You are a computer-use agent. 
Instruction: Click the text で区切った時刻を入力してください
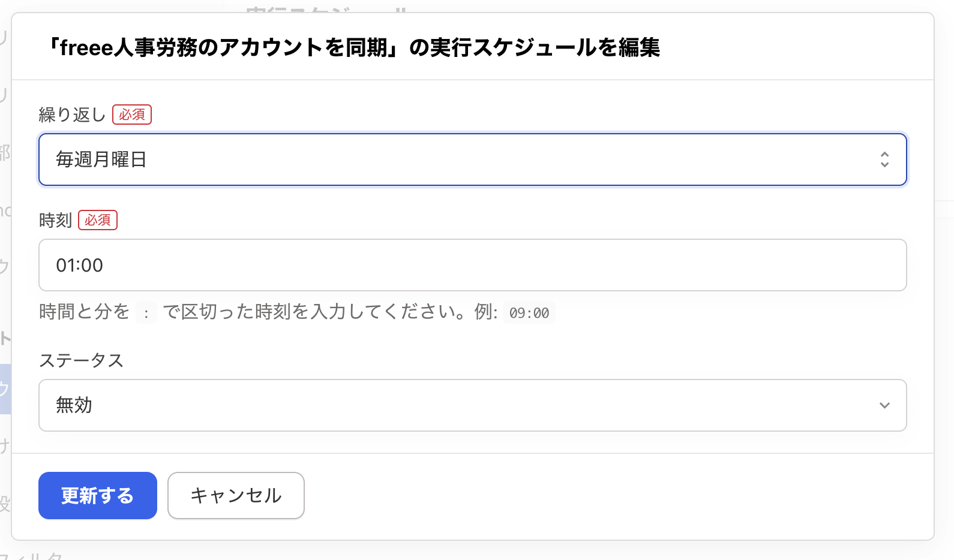point(314,312)
